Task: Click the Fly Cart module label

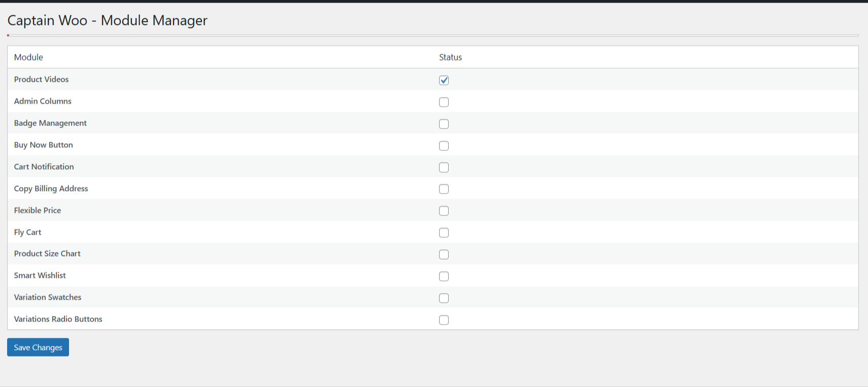Action: coord(27,232)
